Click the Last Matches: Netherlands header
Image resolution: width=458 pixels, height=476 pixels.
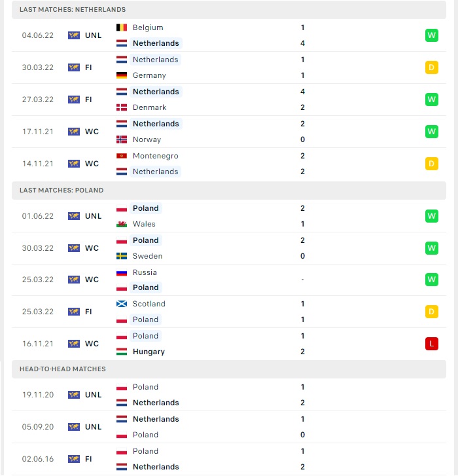229,9
